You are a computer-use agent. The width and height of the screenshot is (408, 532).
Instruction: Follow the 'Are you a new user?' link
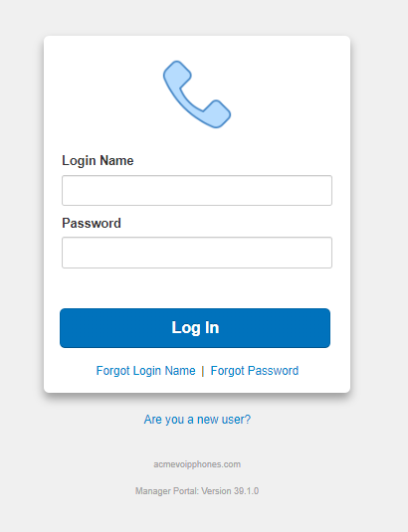197,420
